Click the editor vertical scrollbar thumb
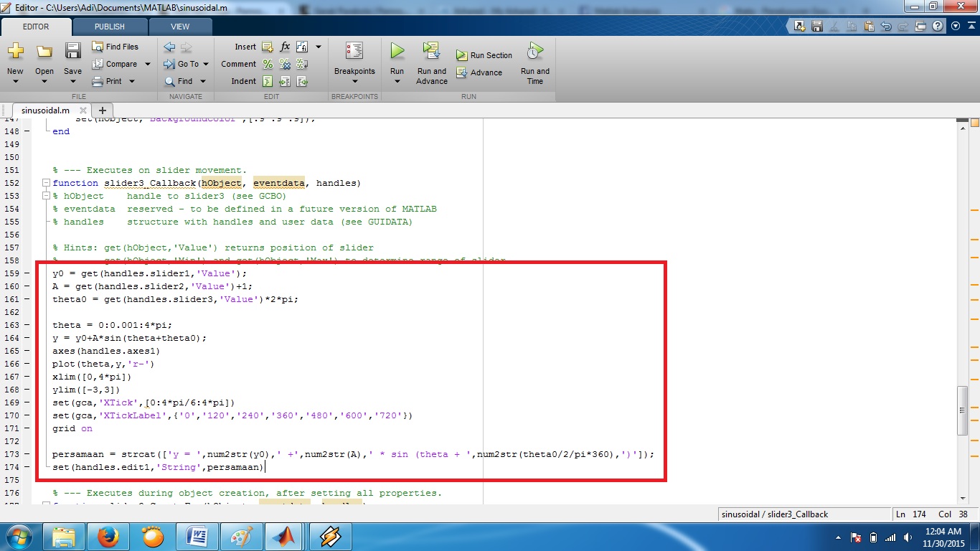The height and width of the screenshot is (551, 980). tap(963, 410)
